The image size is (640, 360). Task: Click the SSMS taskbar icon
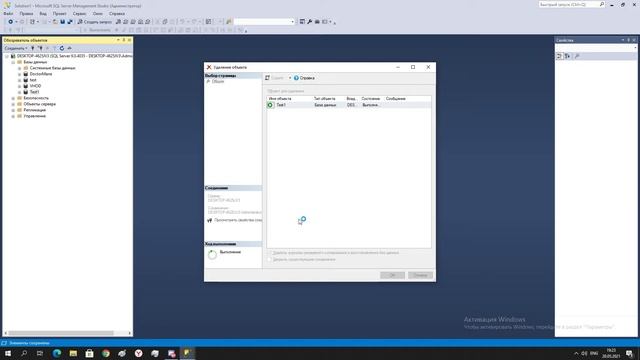[x=187, y=353]
